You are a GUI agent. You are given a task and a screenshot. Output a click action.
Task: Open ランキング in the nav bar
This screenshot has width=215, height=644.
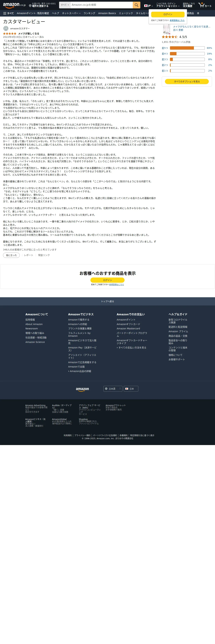(x=89, y=13)
